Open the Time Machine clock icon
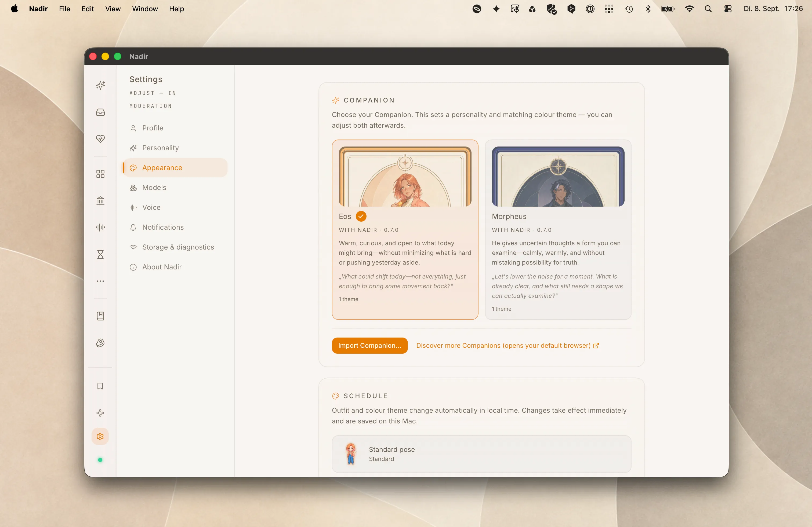Viewport: 812px width, 527px height. (x=629, y=9)
